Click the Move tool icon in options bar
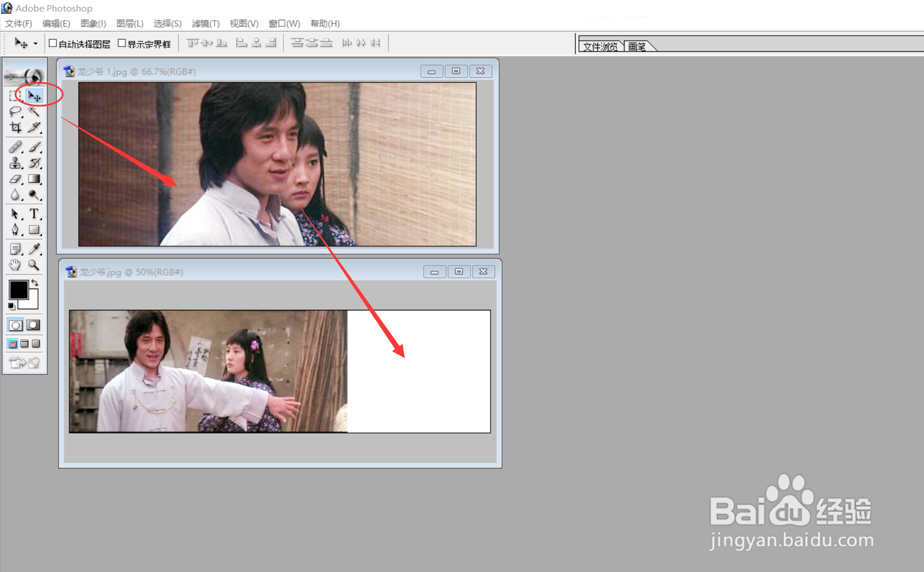 click(x=21, y=44)
